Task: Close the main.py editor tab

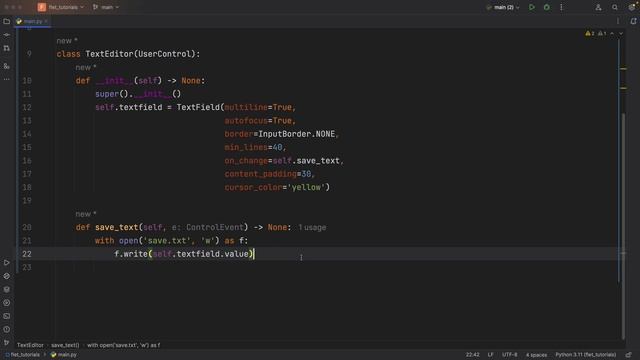Action: pos(46,21)
